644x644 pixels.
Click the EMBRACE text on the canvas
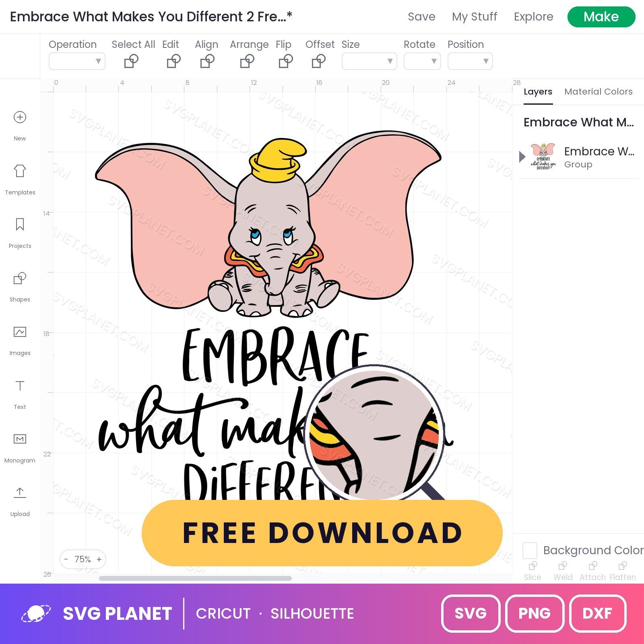[x=275, y=356]
